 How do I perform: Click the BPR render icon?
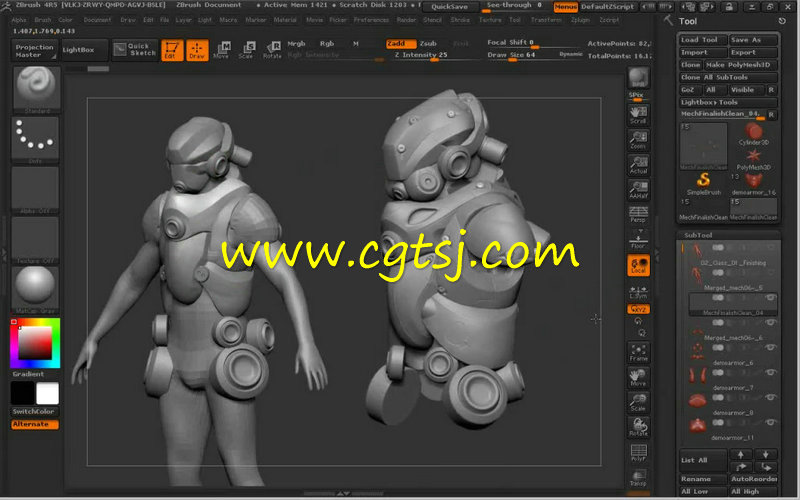(638, 79)
